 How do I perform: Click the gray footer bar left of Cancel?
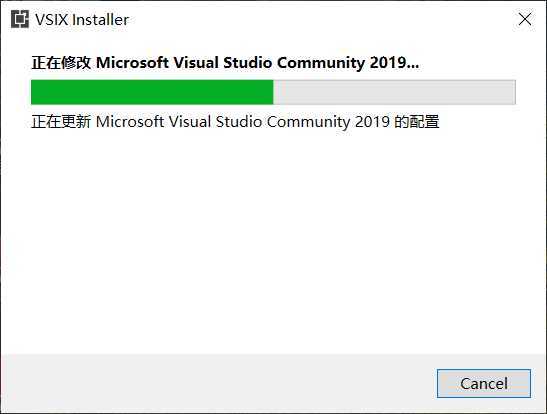(x=218, y=383)
